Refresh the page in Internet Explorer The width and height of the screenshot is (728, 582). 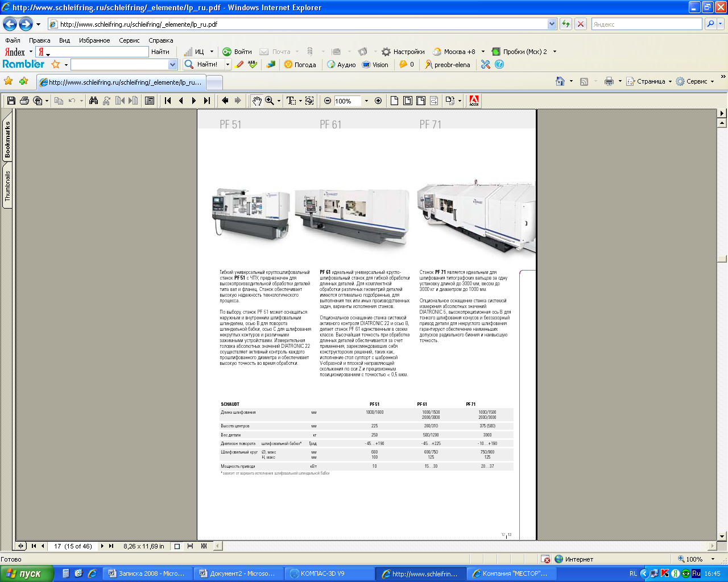(x=566, y=24)
